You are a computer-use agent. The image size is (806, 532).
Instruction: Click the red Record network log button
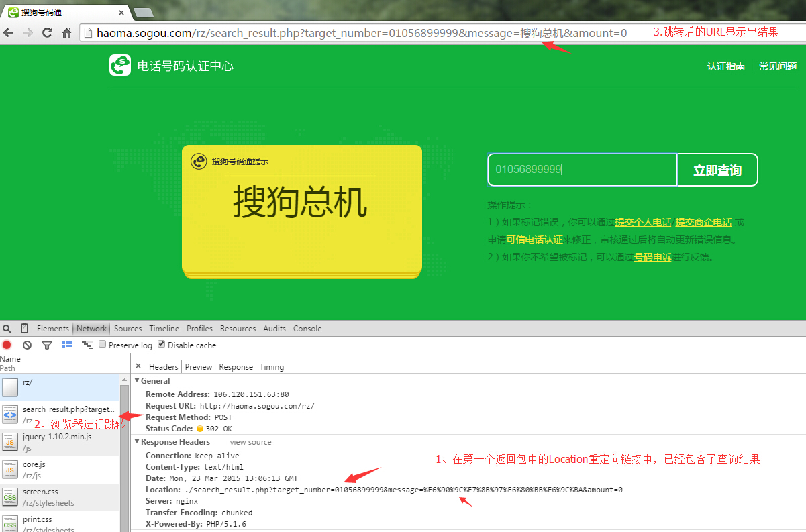[x=7, y=345]
